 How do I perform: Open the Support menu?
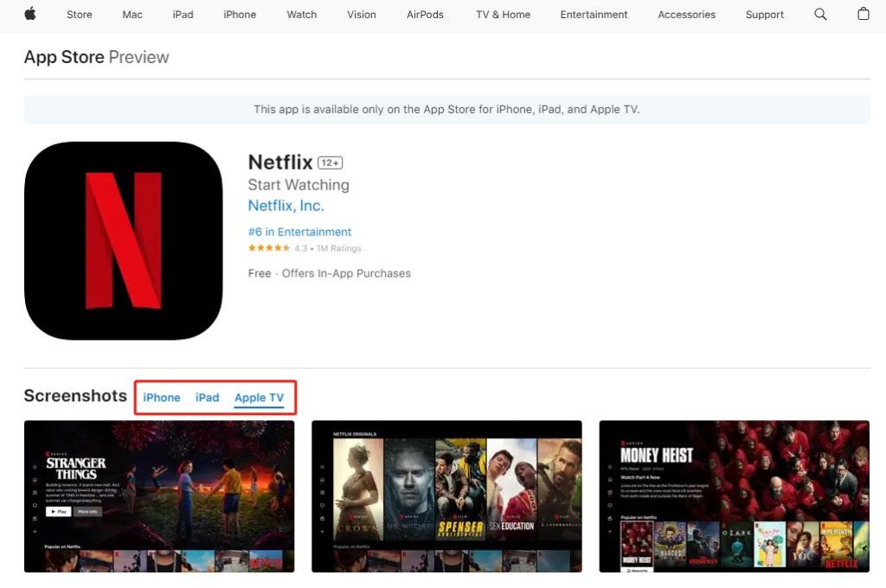coord(765,15)
